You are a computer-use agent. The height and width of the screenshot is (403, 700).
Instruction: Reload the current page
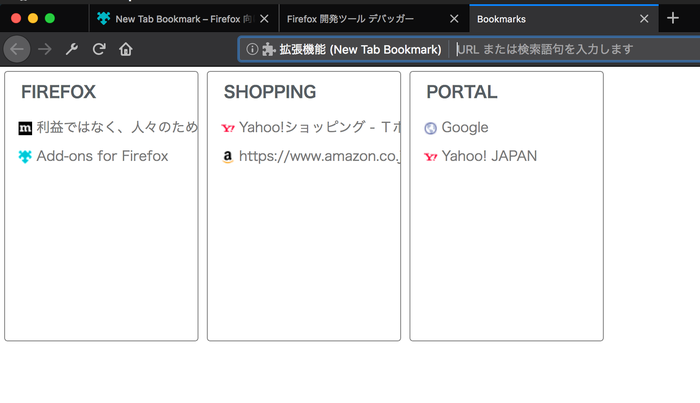pos(99,49)
